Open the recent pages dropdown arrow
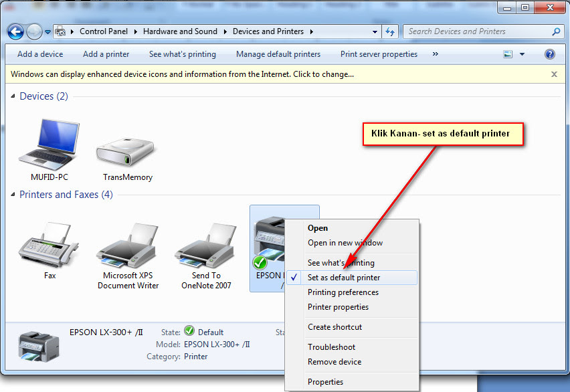570x392 pixels. pos(47,32)
